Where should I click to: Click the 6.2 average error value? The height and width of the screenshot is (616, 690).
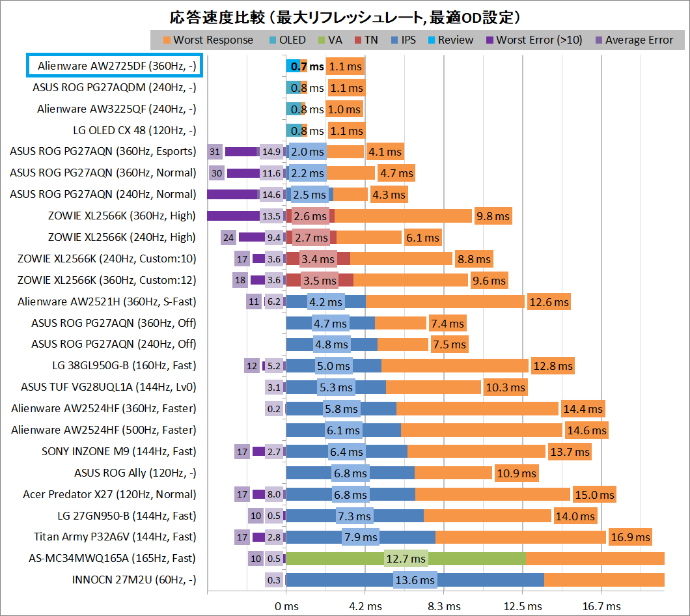(x=273, y=302)
